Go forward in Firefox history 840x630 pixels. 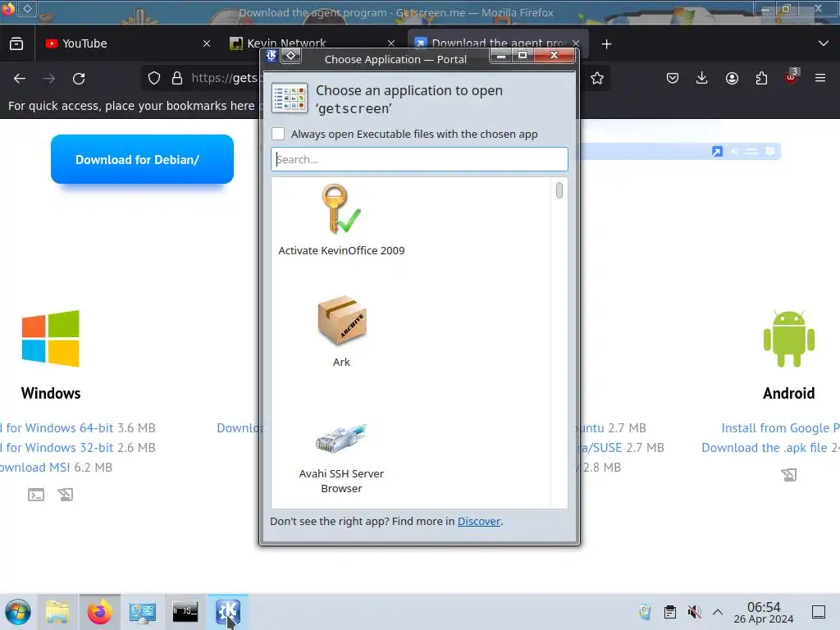click(49, 79)
